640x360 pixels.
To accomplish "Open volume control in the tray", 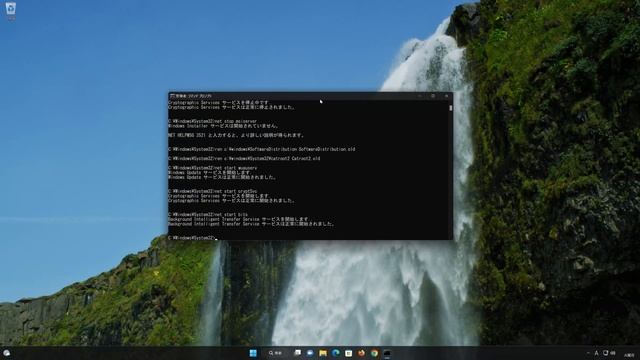I will [613, 353].
